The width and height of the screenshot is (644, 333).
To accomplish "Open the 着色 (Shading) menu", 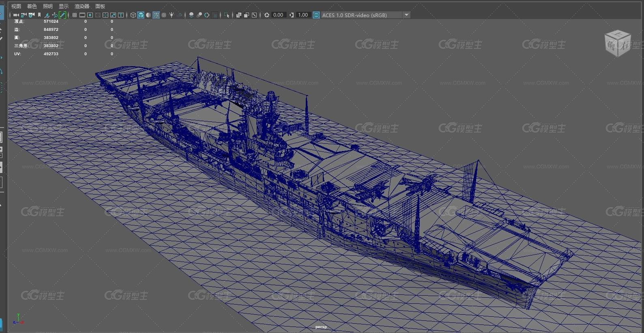I will coord(32,6).
